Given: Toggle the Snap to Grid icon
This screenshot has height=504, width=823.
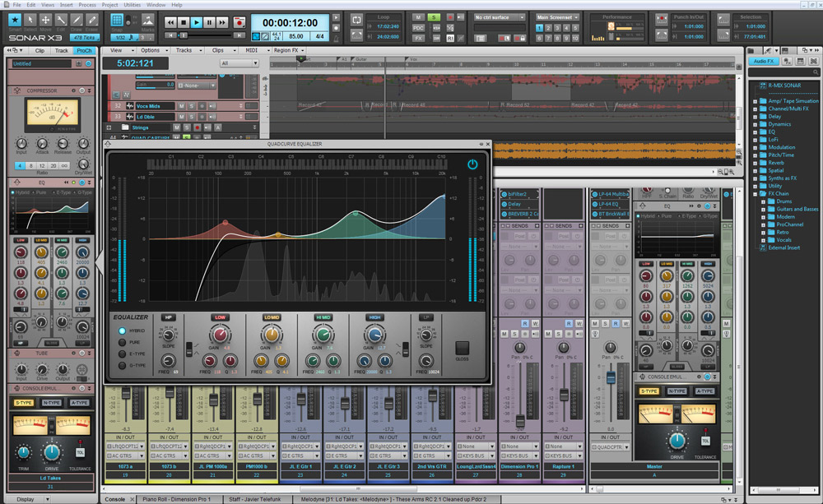Looking at the screenshot, I should pyautogui.click(x=118, y=21).
